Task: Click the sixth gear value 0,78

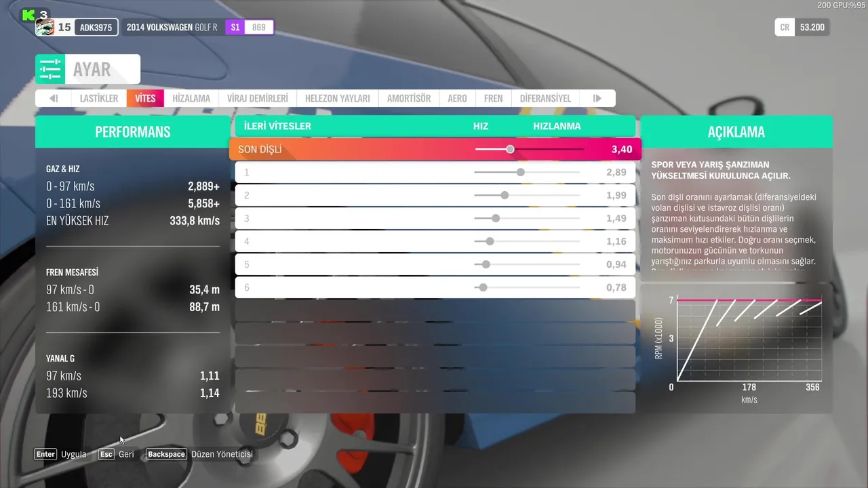Action: (616, 287)
